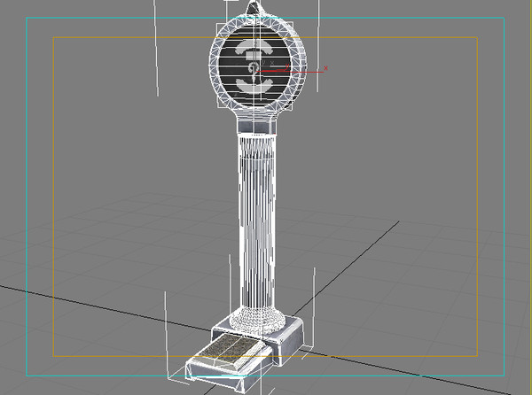Select the square neck block under the dial
532x395 pixels.
pyautogui.click(x=256, y=127)
